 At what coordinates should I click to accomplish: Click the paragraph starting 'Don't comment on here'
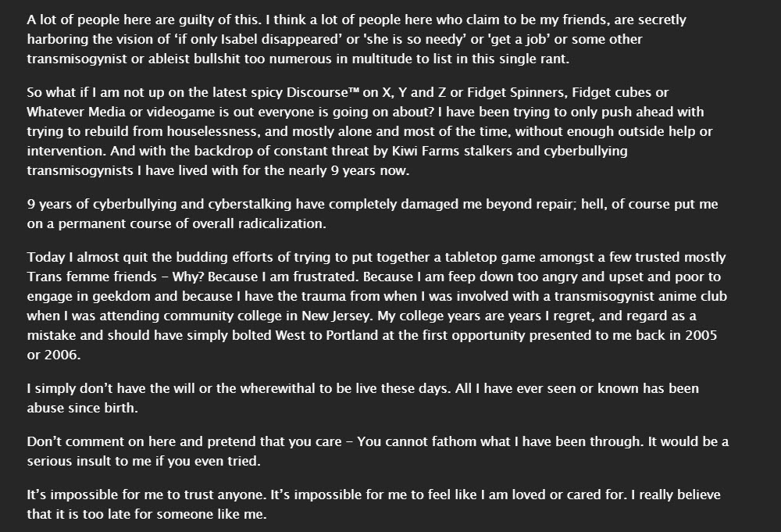click(x=377, y=452)
